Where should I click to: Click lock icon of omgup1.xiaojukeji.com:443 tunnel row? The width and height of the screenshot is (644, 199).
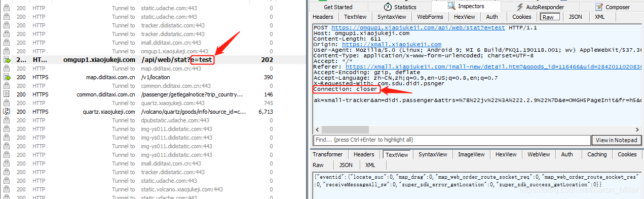pos(7,51)
